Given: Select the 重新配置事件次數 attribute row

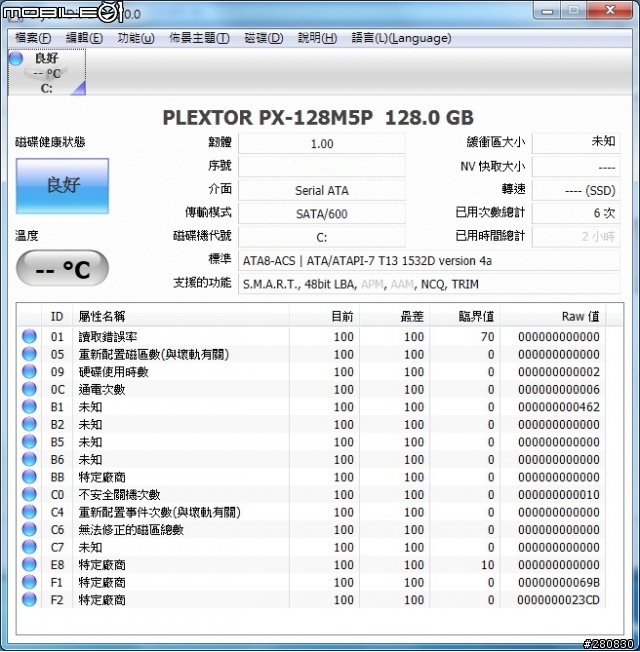Looking at the screenshot, I should [311, 512].
